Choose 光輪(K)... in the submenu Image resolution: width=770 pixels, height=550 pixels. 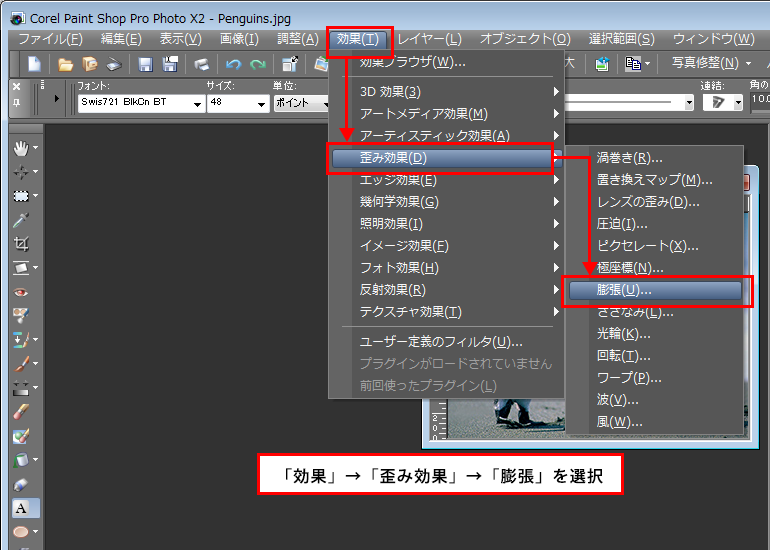(655, 334)
